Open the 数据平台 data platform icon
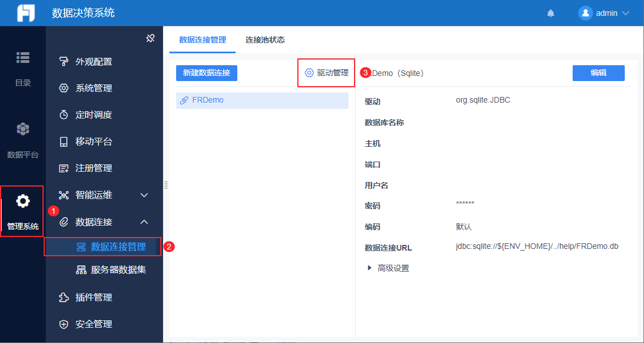The width and height of the screenshot is (644, 343). tap(23, 129)
